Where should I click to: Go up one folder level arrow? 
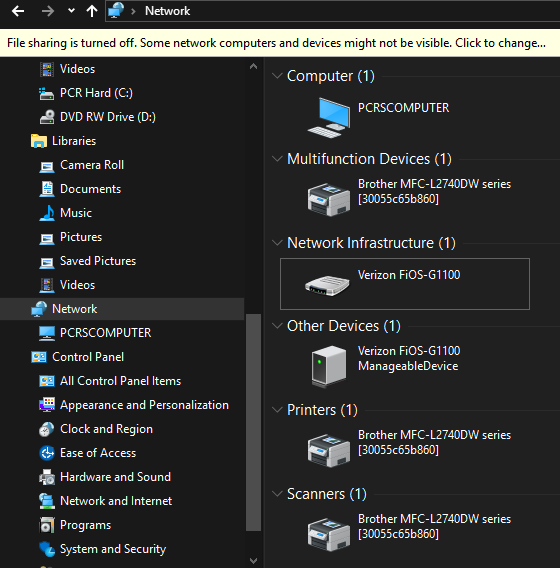92,12
